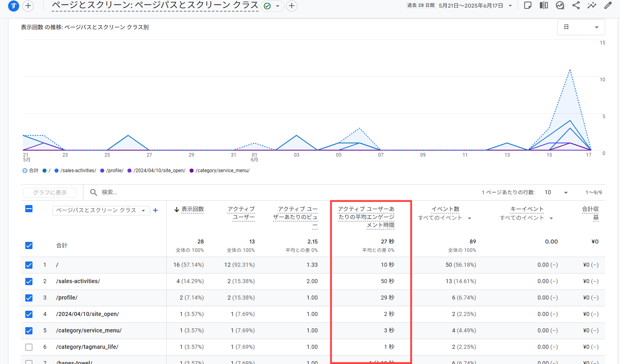Open the annotations note icon
The image size is (620, 364).
(x=528, y=6)
